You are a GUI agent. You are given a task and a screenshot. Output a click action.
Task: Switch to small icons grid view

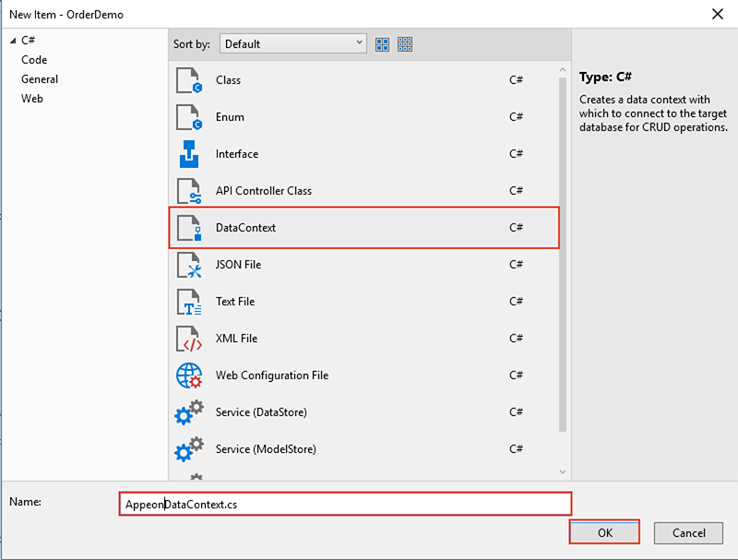click(x=405, y=44)
